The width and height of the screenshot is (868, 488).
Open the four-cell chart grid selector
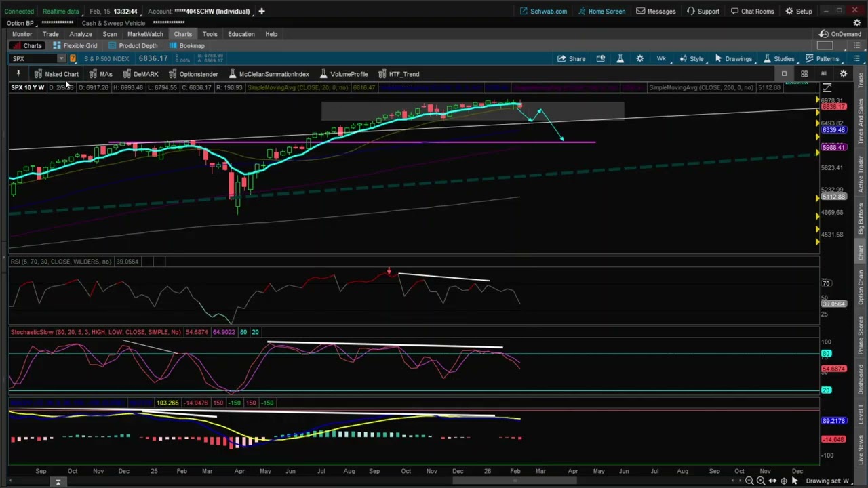click(804, 74)
